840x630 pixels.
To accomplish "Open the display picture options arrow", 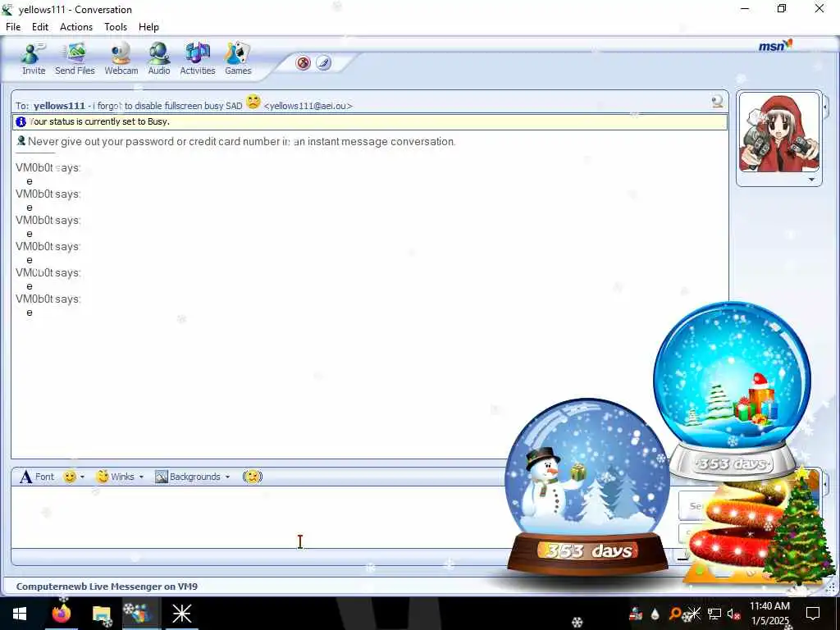I will point(811,180).
